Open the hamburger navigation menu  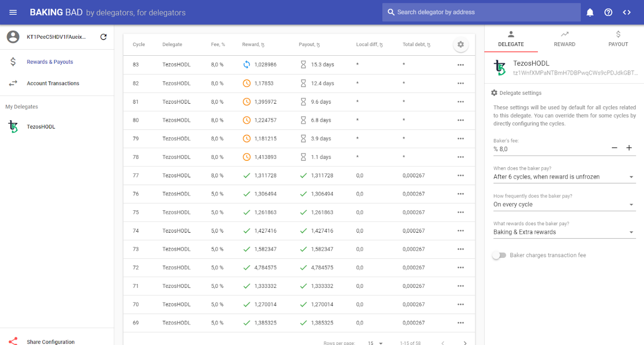13,12
